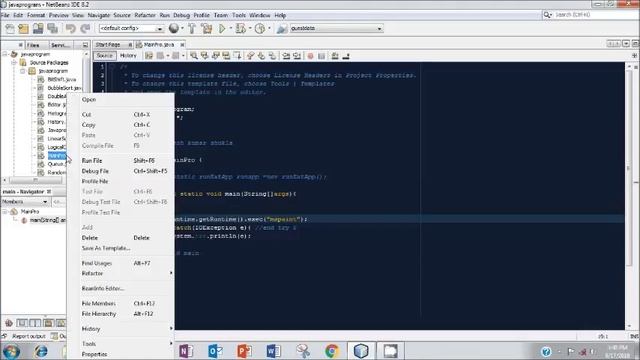This screenshot has height=360, width=640.
Task: Click the Build Project hammer icon
Action: [x=192, y=29]
